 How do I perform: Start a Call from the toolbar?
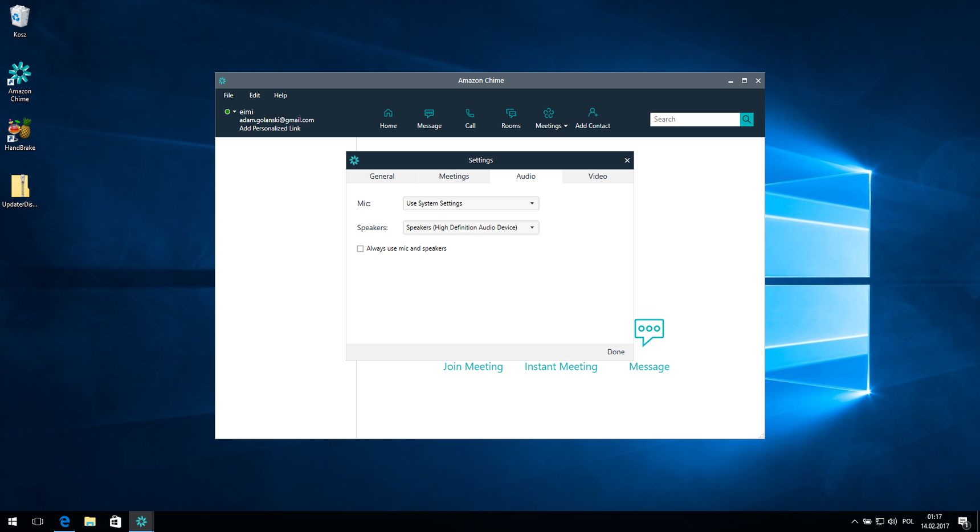point(470,118)
